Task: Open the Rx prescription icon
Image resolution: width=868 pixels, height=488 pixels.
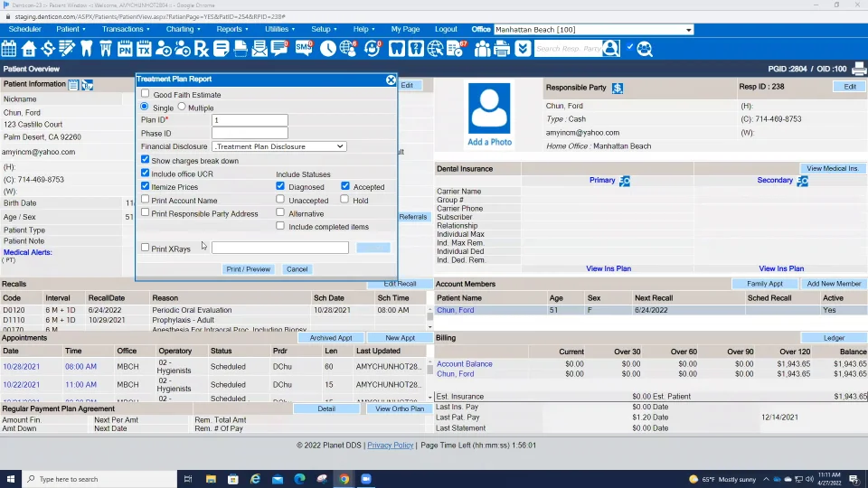Action: click(202, 49)
